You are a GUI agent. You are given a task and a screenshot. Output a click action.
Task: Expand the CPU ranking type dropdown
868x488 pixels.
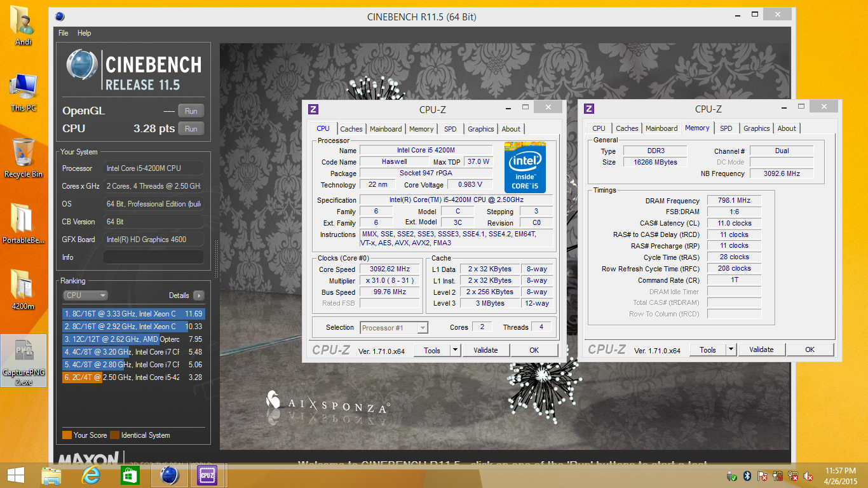click(x=86, y=295)
